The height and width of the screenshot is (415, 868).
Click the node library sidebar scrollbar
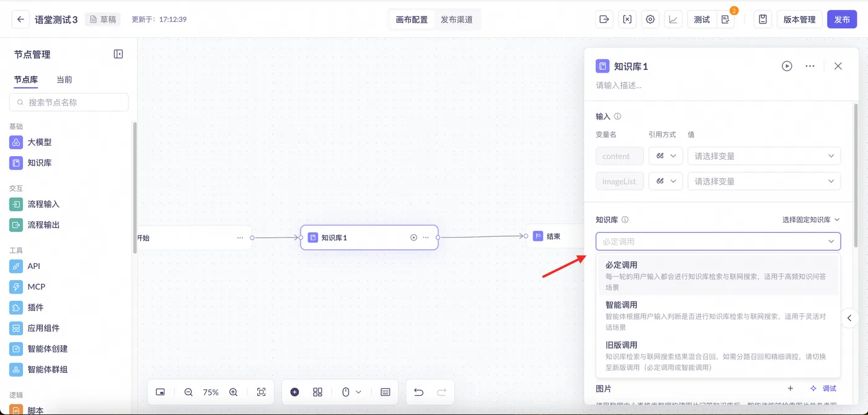click(135, 188)
